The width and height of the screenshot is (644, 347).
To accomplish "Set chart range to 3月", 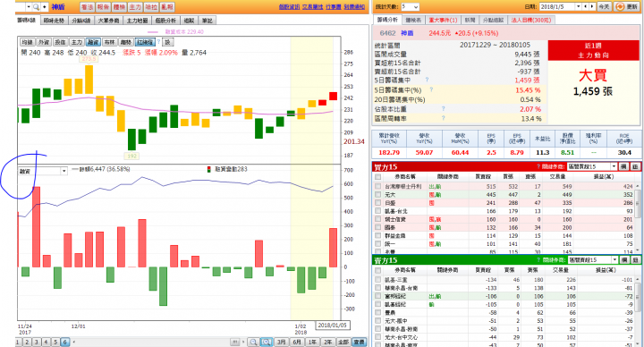I will (x=282, y=342).
